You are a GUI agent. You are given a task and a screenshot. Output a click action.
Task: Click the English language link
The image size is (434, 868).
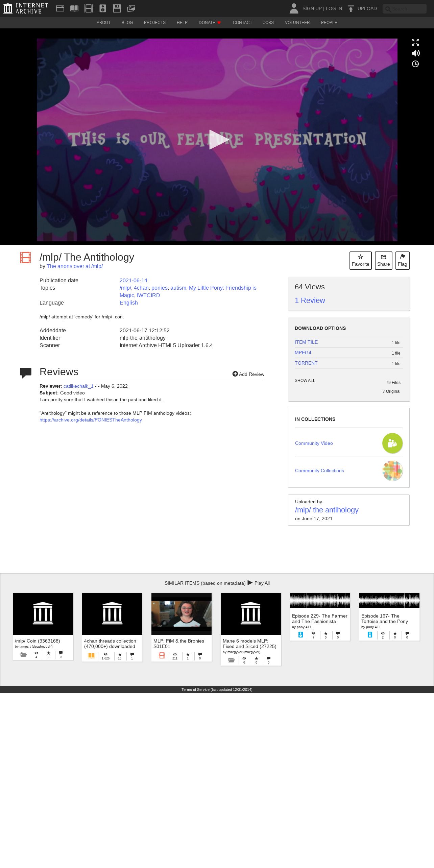pos(129,303)
